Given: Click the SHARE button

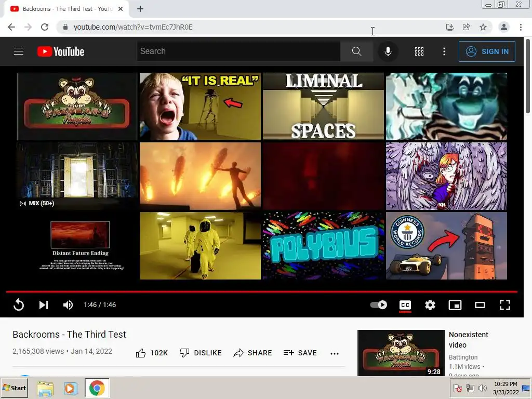Looking at the screenshot, I should pos(253,353).
